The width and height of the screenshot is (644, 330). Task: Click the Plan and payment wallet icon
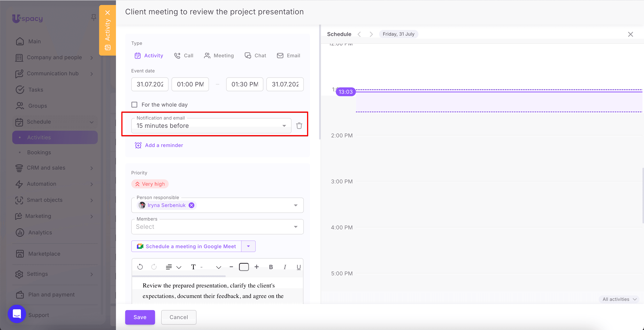(x=20, y=295)
